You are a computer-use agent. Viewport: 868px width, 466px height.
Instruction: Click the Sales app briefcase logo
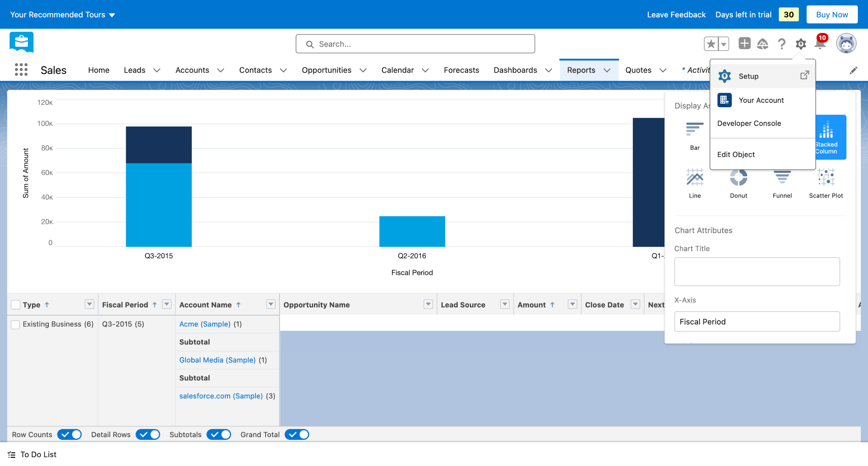21,43
